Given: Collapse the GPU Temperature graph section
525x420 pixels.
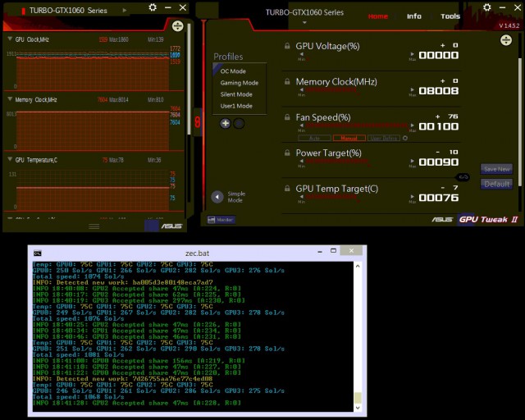Looking at the screenshot, I should coord(10,159).
